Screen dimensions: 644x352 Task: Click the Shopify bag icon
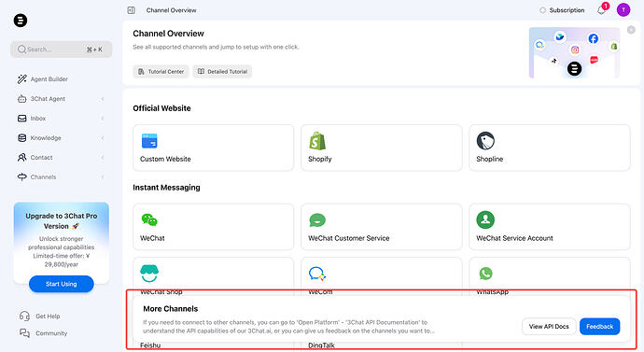tap(317, 141)
